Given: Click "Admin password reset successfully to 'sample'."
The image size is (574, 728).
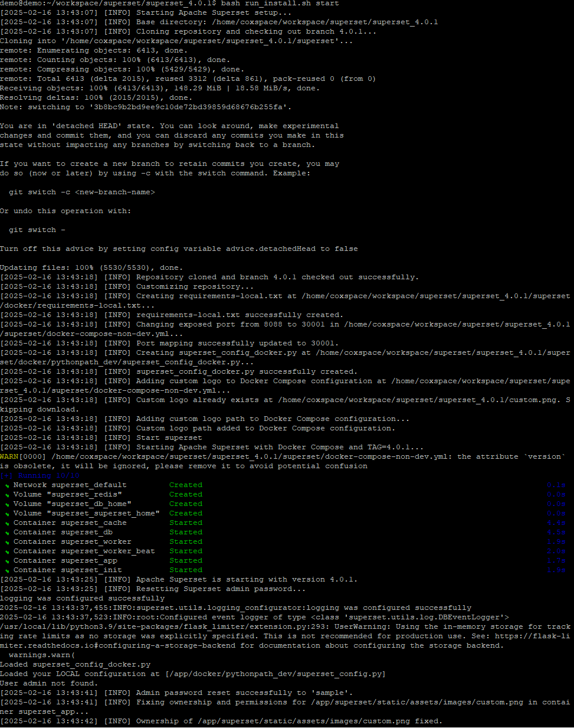Looking at the screenshot, I should (x=245, y=693).
